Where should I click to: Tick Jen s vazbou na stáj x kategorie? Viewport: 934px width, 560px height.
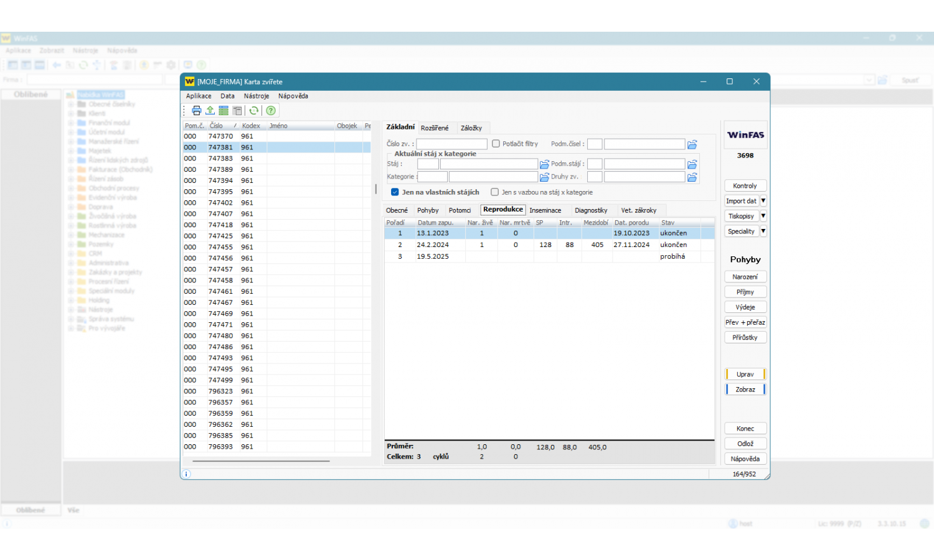click(x=495, y=192)
